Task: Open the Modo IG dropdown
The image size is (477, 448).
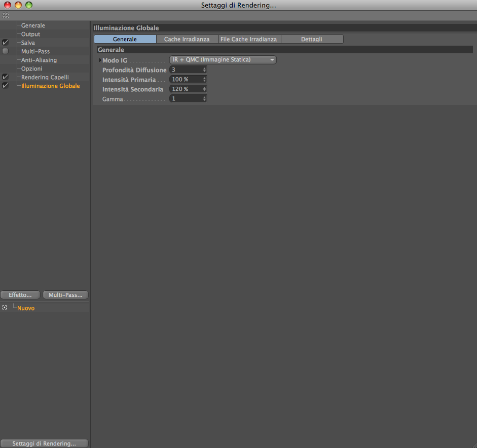Action: (x=223, y=60)
